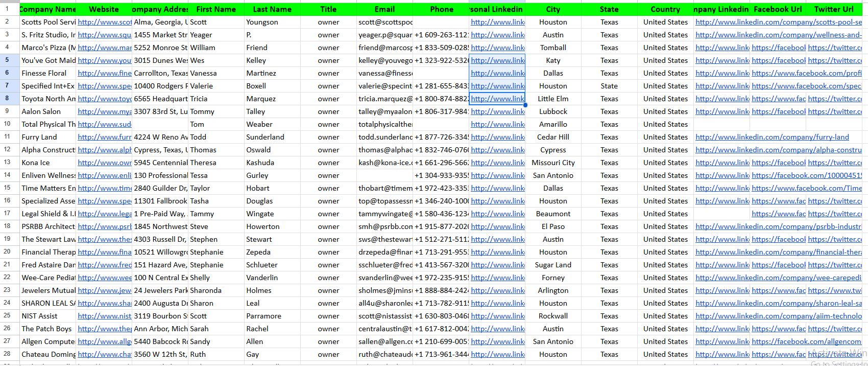The width and height of the screenshot is (868, 366).
Task: Select the email cell starting 'scott@nistassist'
Action: pyautogui.click(x=384, y=316)
